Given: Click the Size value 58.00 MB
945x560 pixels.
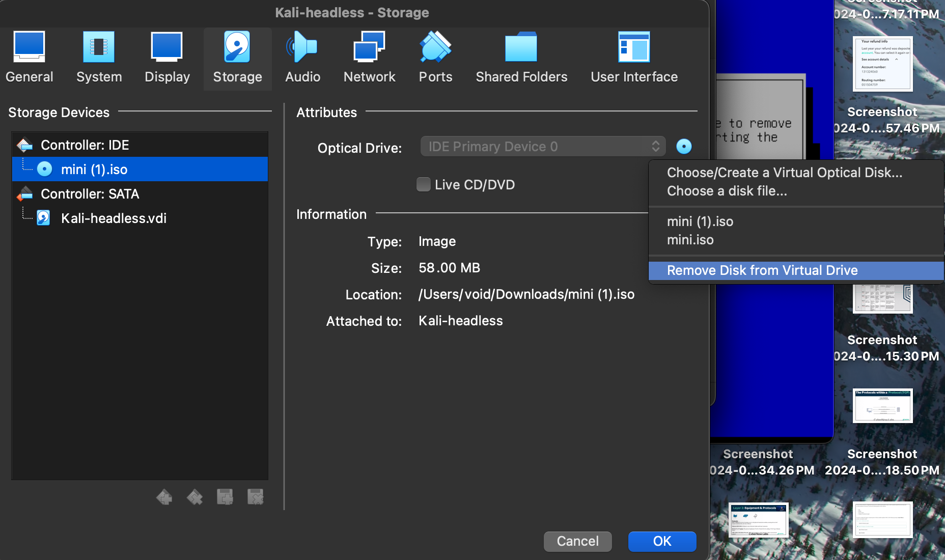Looking at the screenshot, I should [449, 268].
